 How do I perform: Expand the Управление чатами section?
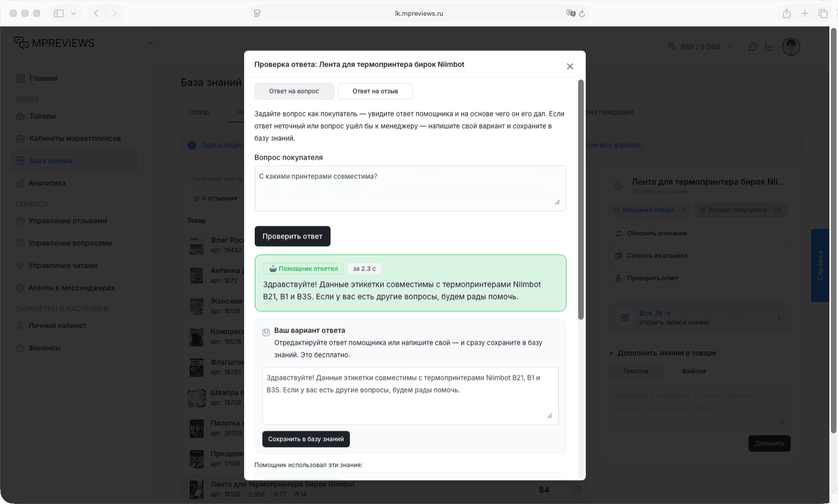pyautogui.click(x=136, y=265)
